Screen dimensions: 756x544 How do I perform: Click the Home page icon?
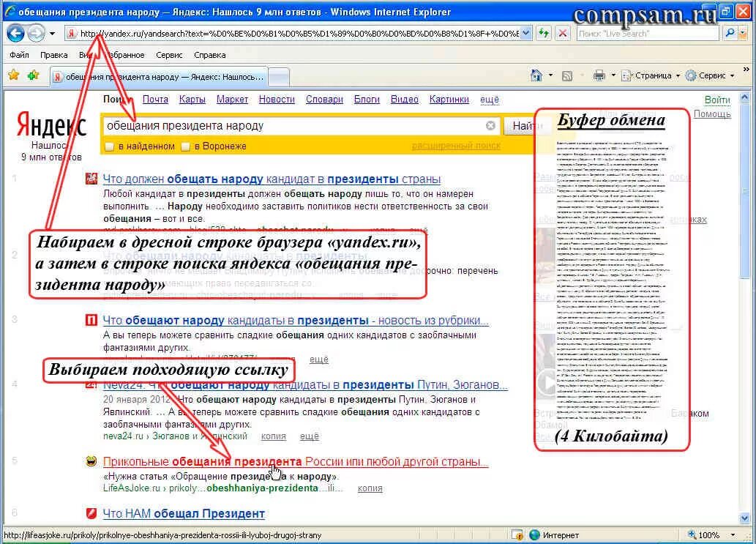[536, 75]
